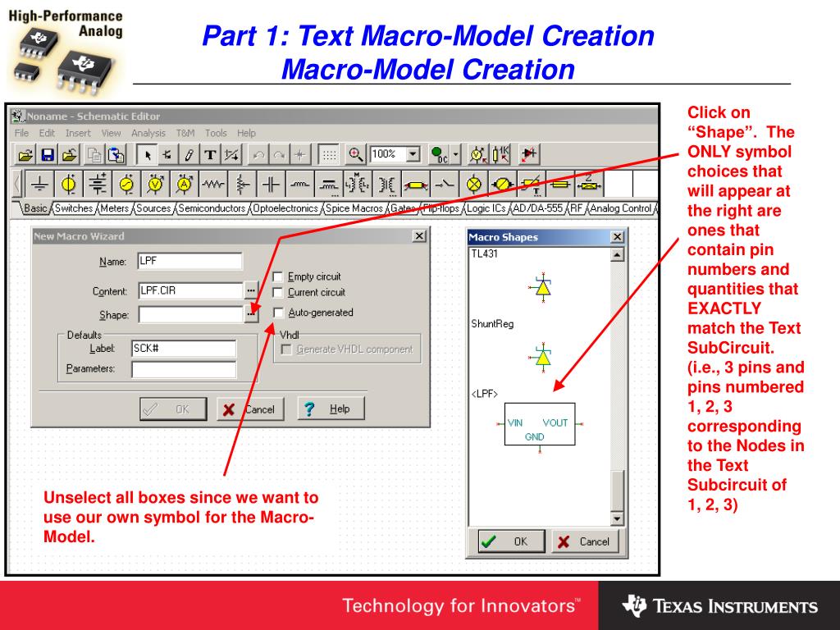Place a Fuse component
Image resolution: width=840 pixels, height=630 pixels.
coord(559,185)
